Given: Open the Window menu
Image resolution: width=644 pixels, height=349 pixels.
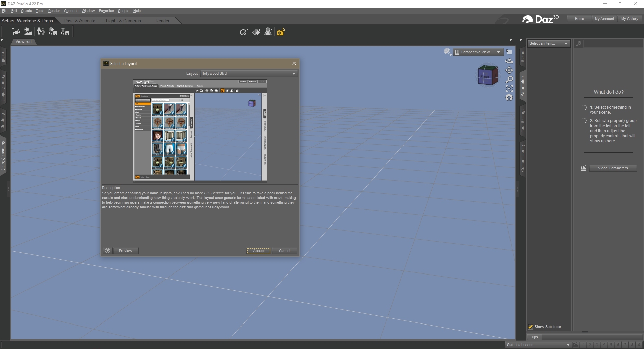Looking at the screenshot, I should (88, 11).
